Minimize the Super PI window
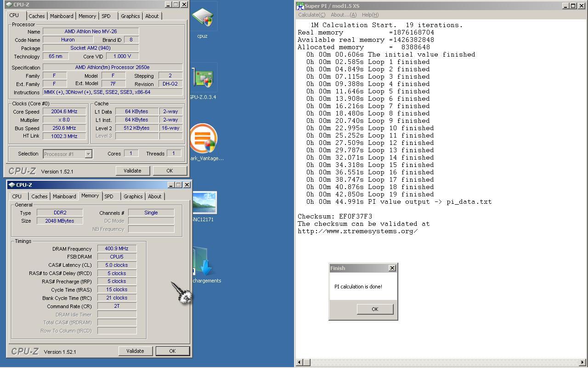The image size is (588, 368). (565, 6)
